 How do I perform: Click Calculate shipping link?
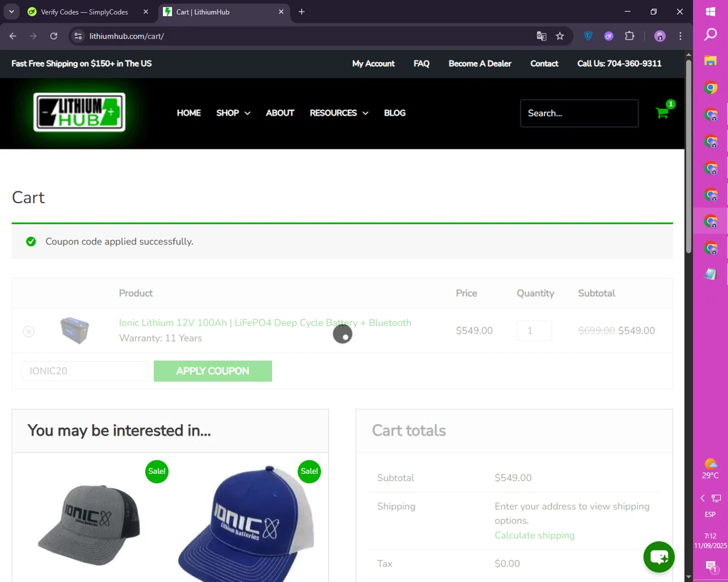click(534, 535)
